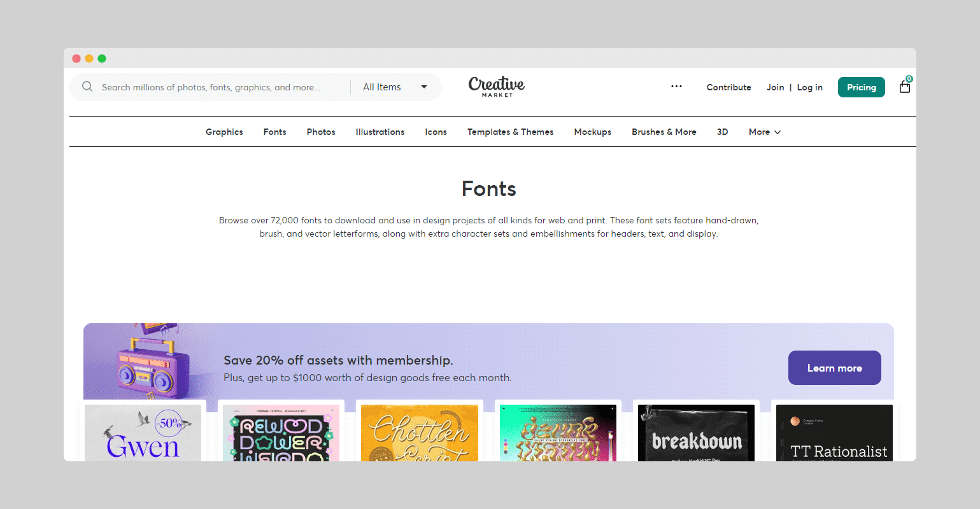
Task: Follow the Contribute link
Action: pyautogui.click(x=729, y=87)
